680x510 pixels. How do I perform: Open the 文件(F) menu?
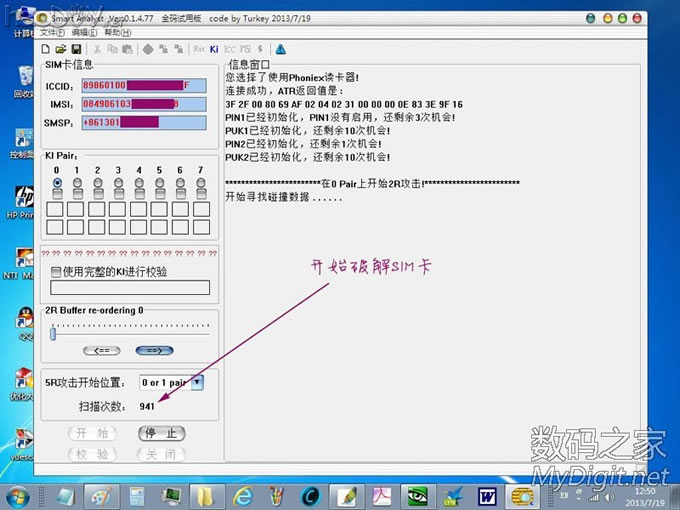click(x=53, y=33)
